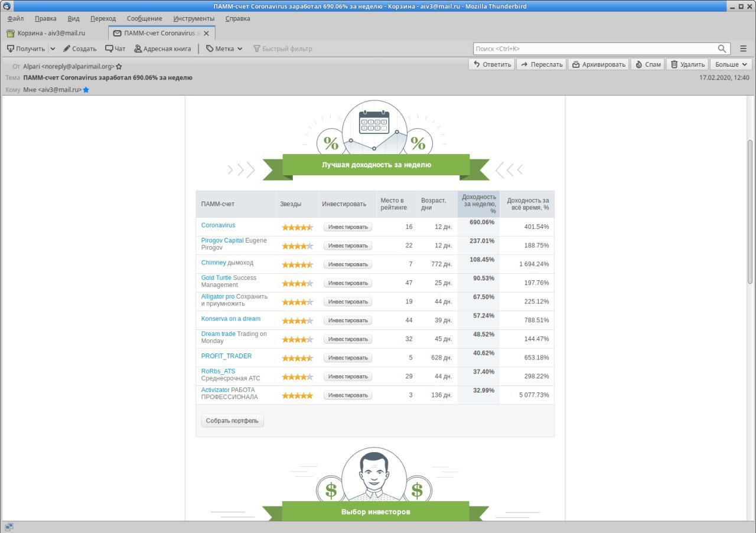Viewport: 756px width, 533px height.
Task: Click Инвестировать for Dream trade row
Action: (348, 339)
